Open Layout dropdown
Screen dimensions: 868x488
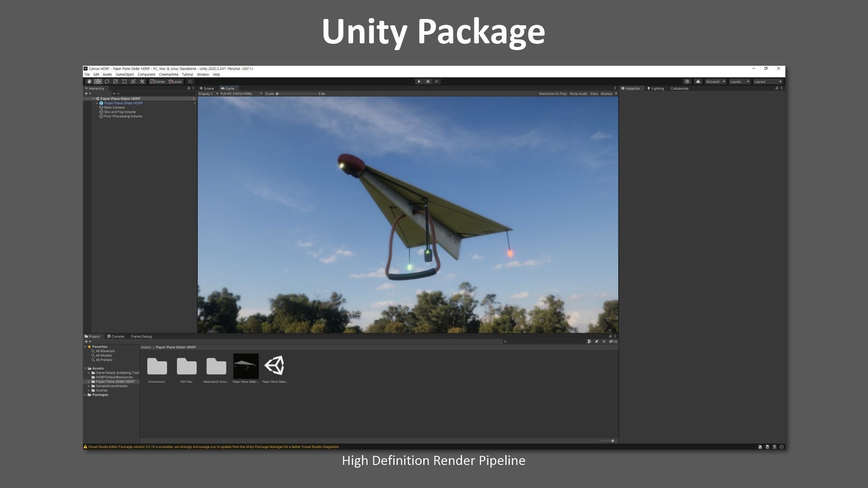coord(768,82)
